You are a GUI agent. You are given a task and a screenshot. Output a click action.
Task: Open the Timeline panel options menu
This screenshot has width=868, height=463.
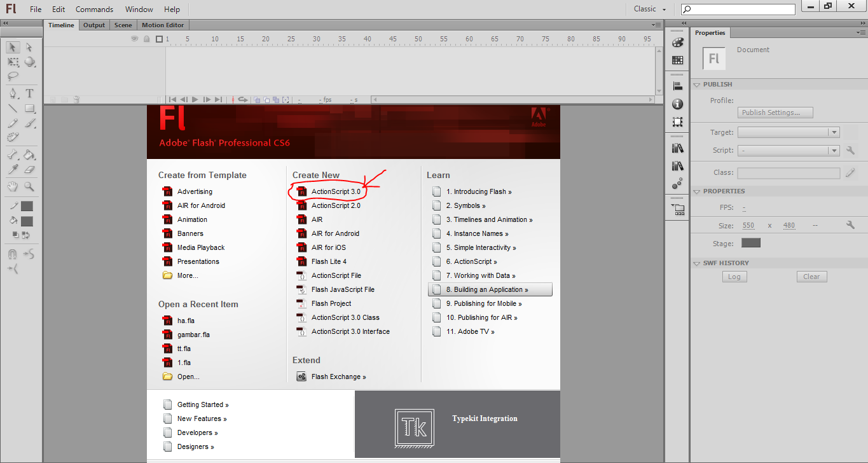[656, 25]
